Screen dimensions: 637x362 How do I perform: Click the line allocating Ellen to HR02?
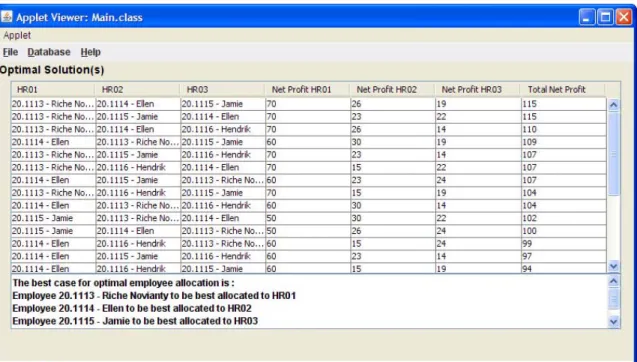[x=132, y=308]
